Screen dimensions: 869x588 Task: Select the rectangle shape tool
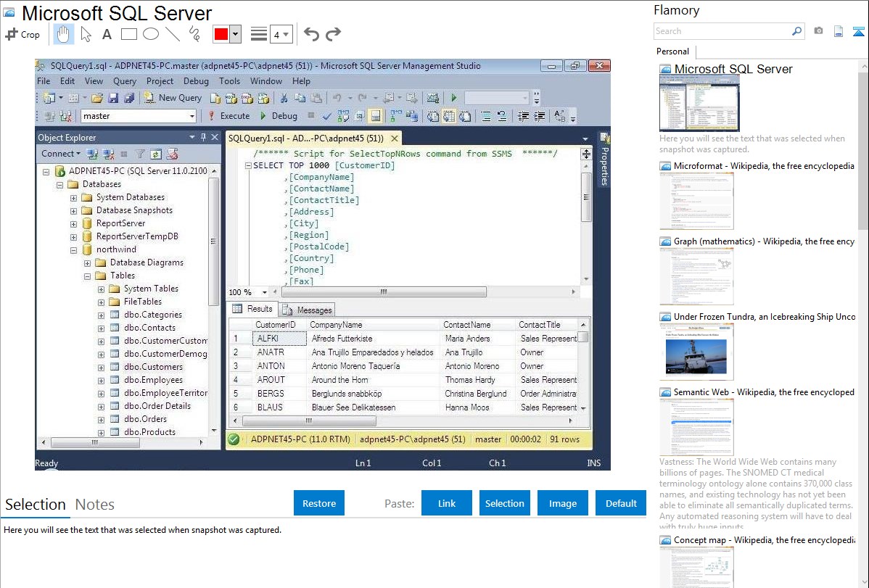(x=128, y=34)
